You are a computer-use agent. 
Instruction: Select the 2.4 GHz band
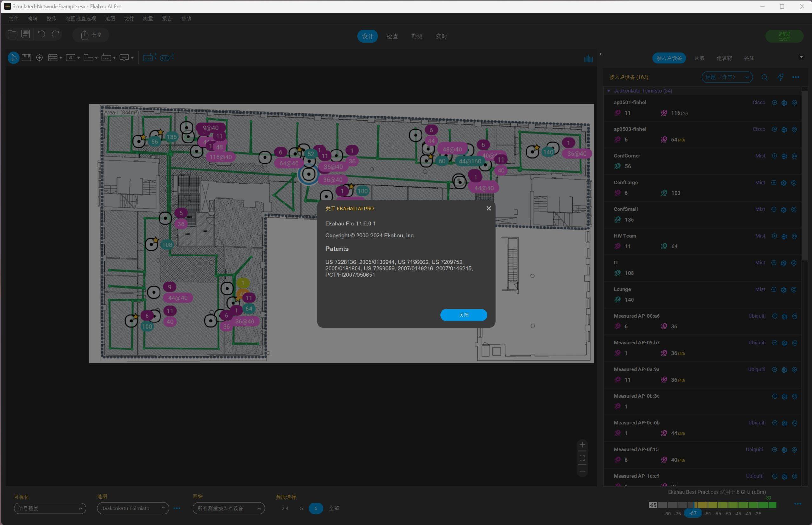[x=285, y=508]
